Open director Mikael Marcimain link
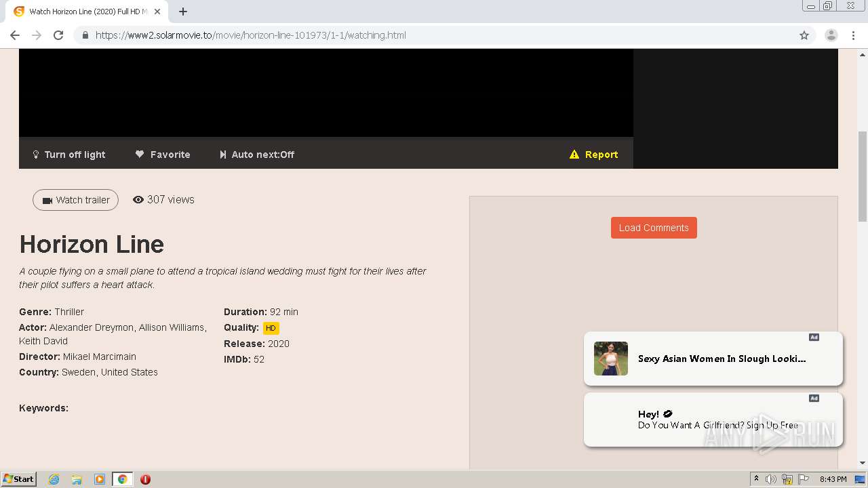This screenshot has width=868, height=488. tap(100, 357)
